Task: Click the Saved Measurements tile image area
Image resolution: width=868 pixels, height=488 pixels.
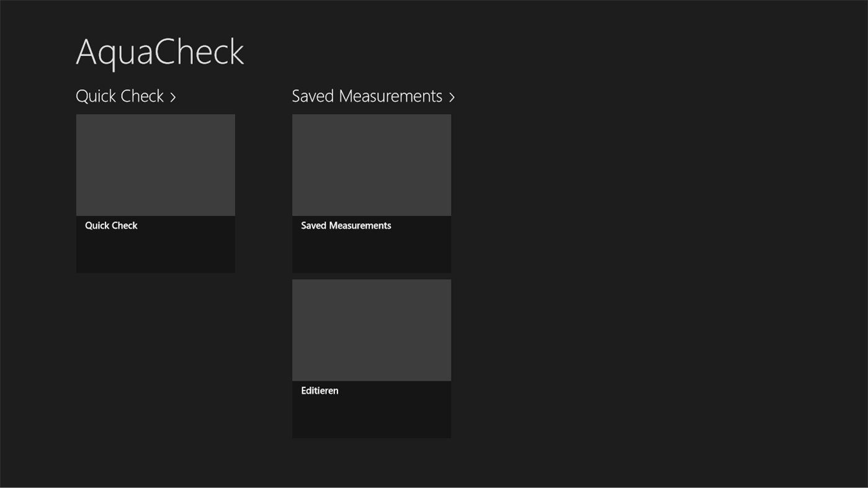Action: pyautogui.click(x=371, y=164)
